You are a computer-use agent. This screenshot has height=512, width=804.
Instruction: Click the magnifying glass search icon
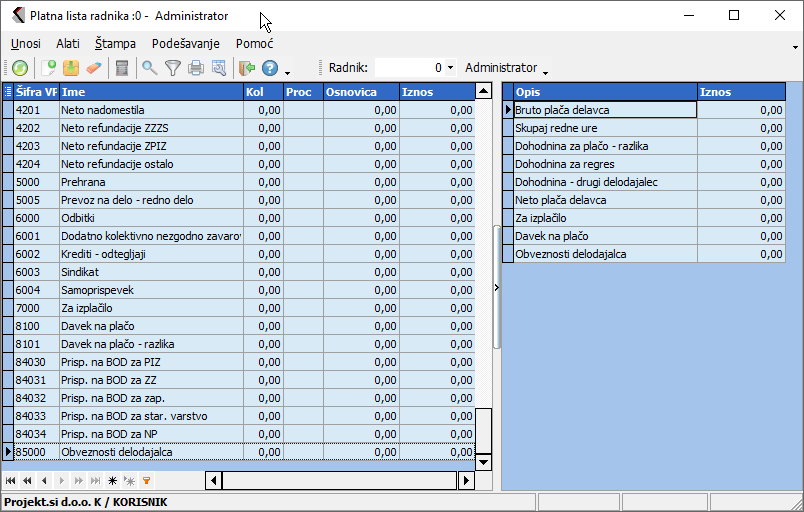tap(150, 68)
